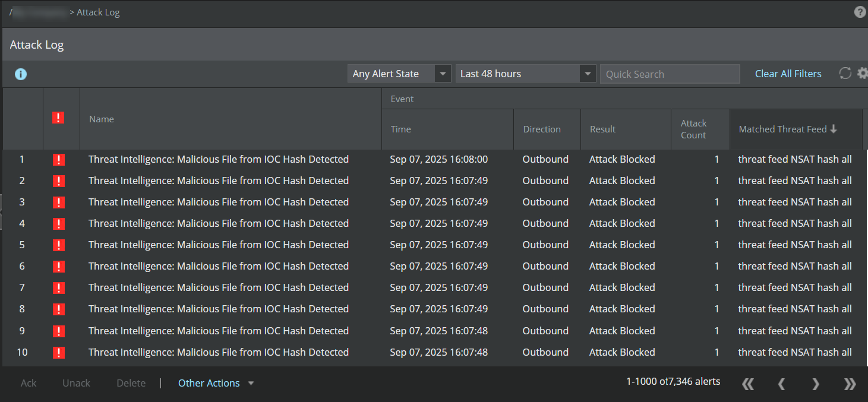Click red severity icon in row 4

[x=58, y=223]
